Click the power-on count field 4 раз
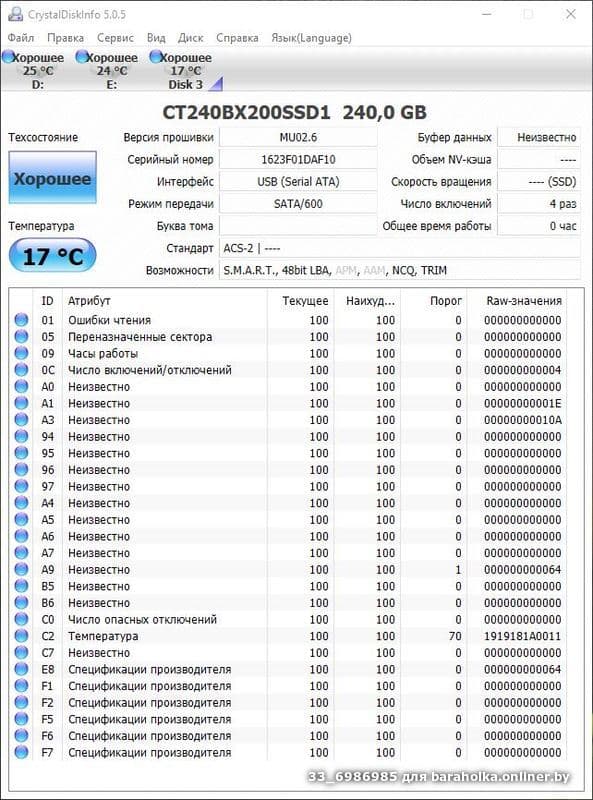This screenshot has height=800, width=593. [x=539, y=204]
